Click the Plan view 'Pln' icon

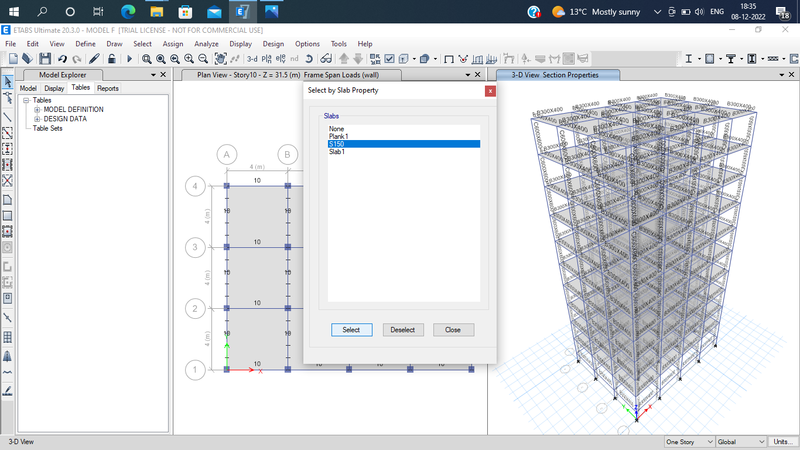[x=266, y=59]
